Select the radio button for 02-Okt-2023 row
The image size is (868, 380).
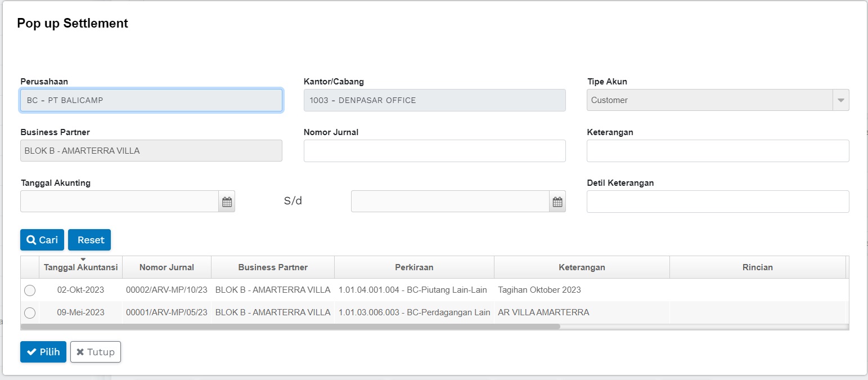pos(30,290)
